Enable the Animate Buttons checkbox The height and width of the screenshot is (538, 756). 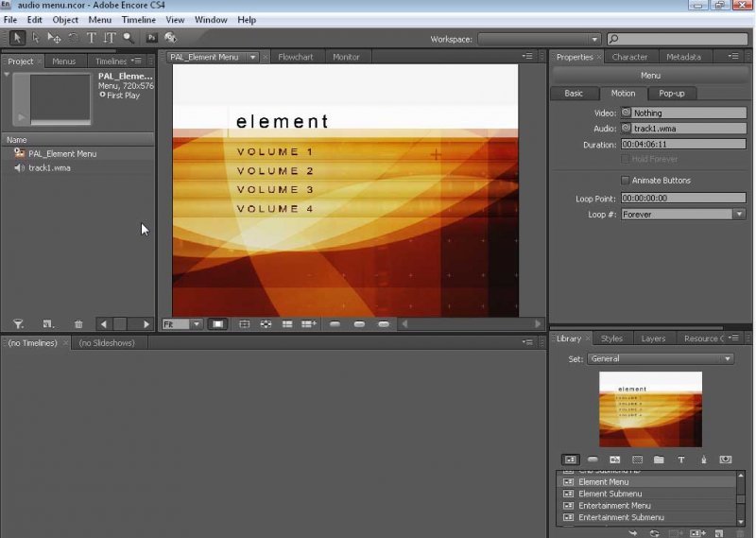[x=625, y=181]
